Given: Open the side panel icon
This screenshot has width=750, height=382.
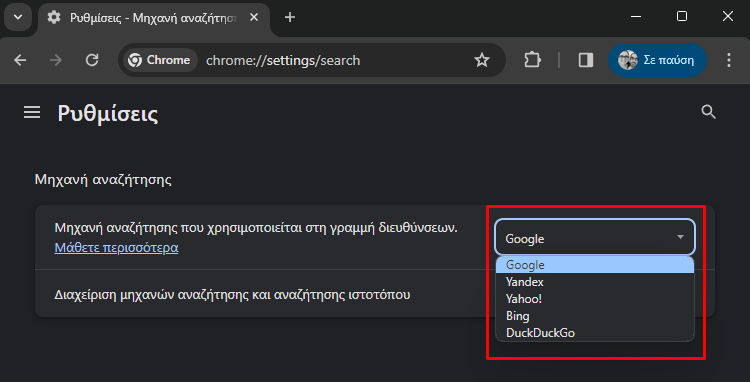Looking at the screenshot, I should (x=586, y=60).
